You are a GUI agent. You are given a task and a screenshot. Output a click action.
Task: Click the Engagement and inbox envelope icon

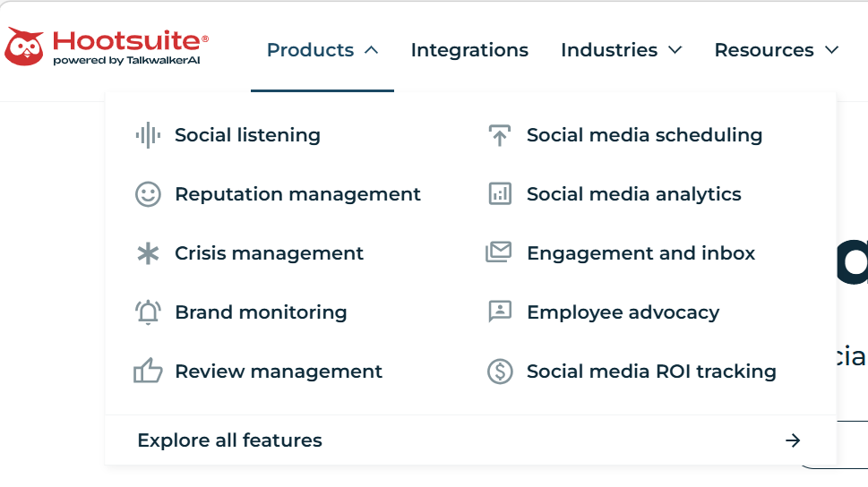point(499,253)
